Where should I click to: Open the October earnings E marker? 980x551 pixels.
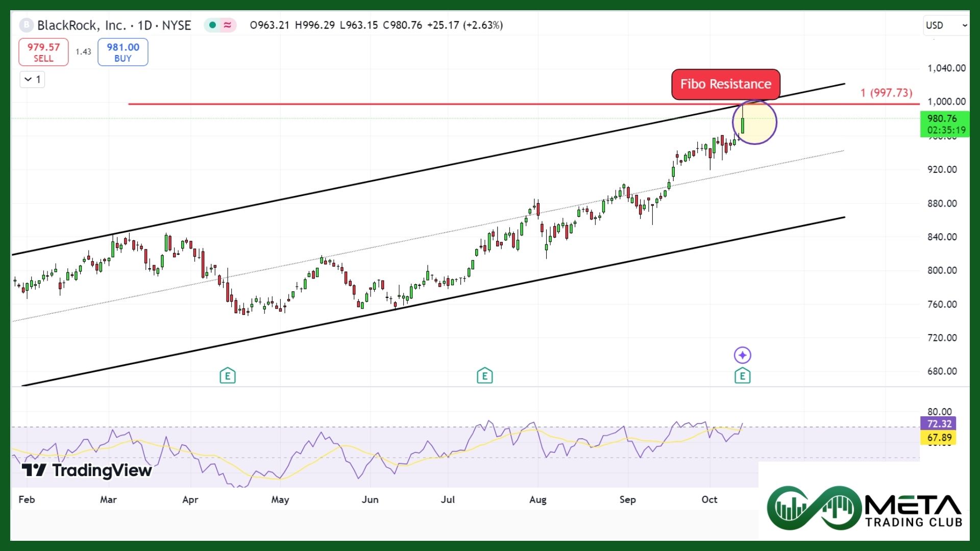[742, 376]
